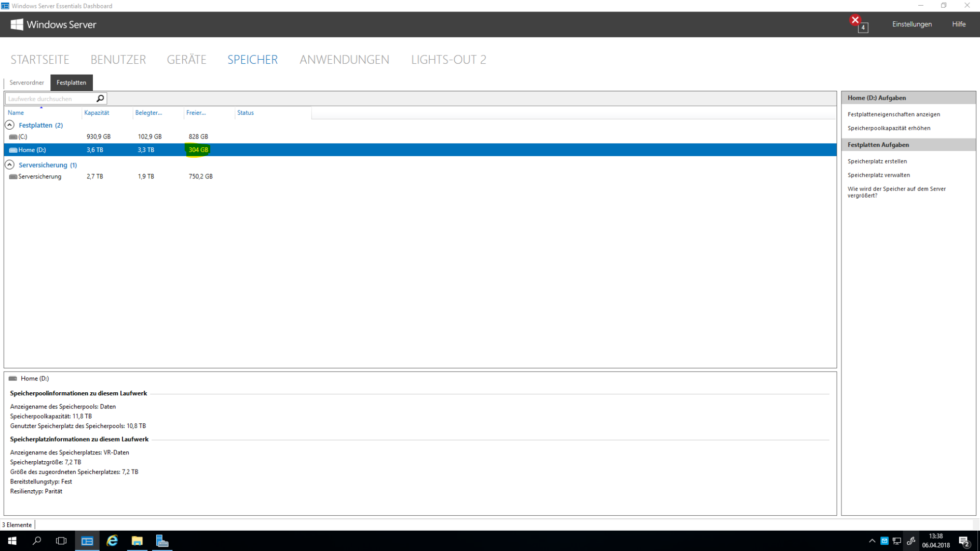The image size is (980, 551).
Task: Open the Windows Server logo icon
Action: 17,24
